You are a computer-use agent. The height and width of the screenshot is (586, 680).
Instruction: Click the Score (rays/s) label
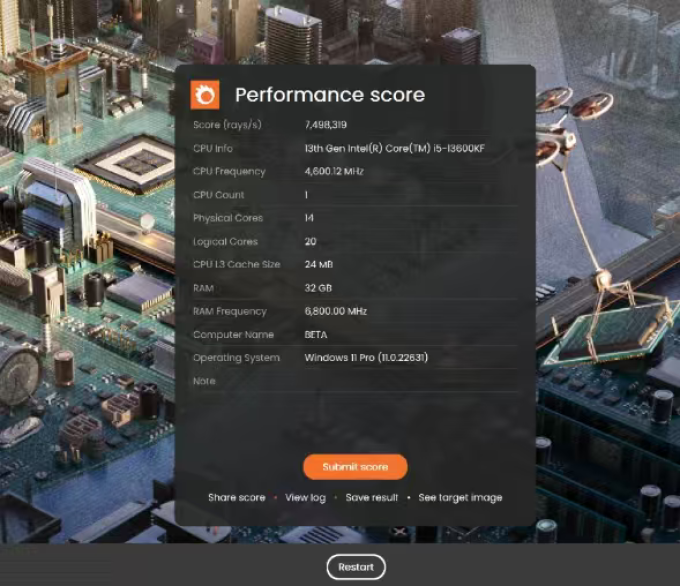[227, 125]
